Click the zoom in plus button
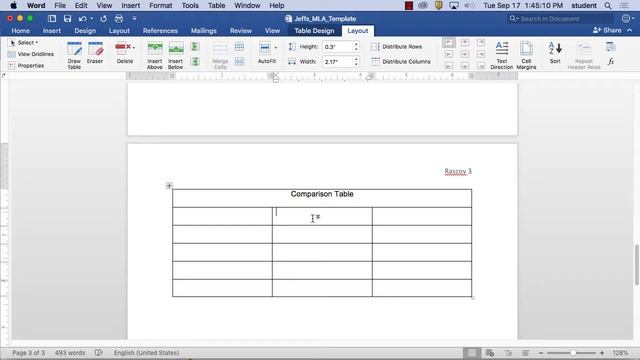This screenshot has height=360, width=640. (x=602, y=353)
